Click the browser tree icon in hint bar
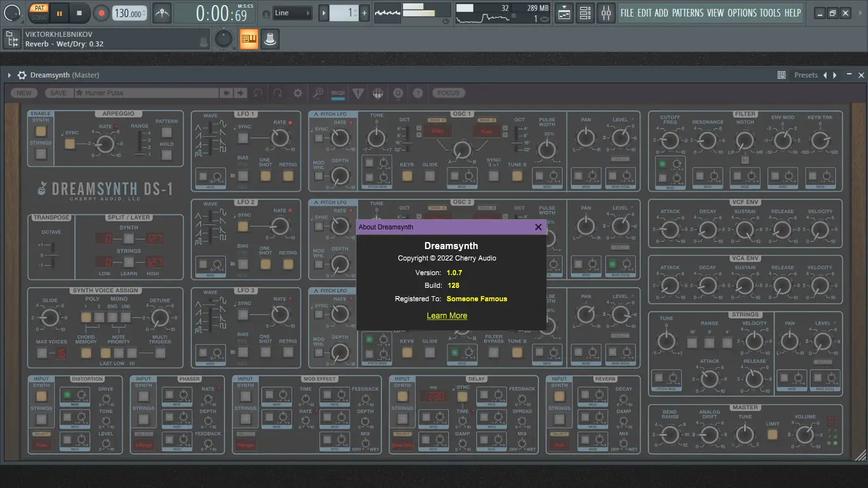This screenshot has height=488, width=868. point(11,39)
